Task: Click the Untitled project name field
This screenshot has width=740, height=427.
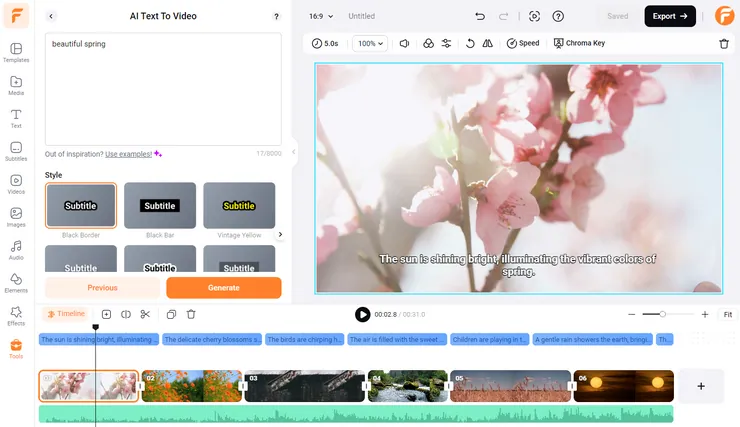Action: pos(362,16)
